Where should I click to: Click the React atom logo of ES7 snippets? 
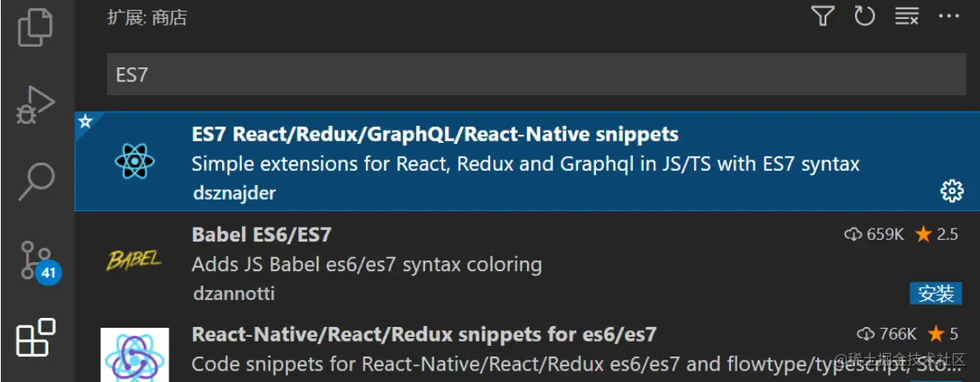134,162
